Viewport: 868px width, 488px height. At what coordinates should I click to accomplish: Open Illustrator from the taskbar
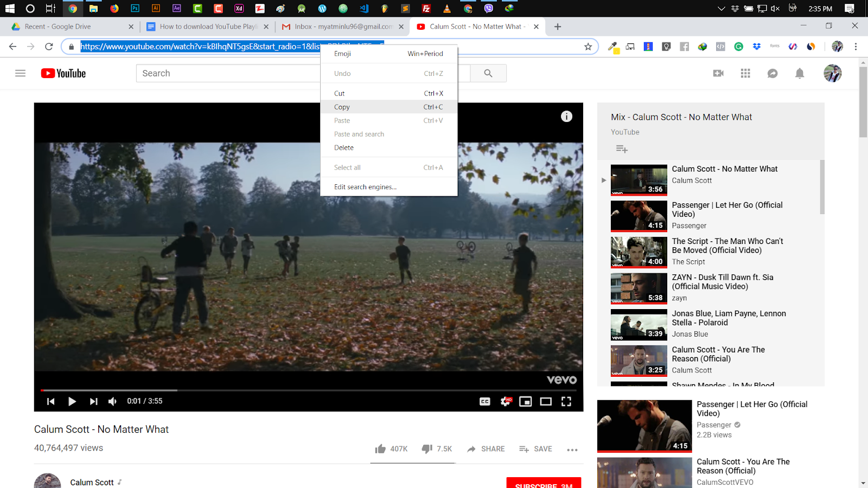[156, 9]
